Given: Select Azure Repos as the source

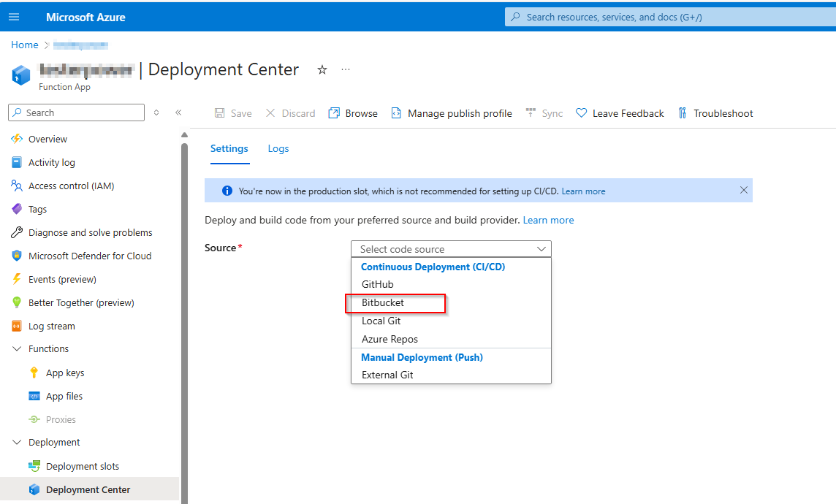Looking at the screenshot, I should 451,339.
